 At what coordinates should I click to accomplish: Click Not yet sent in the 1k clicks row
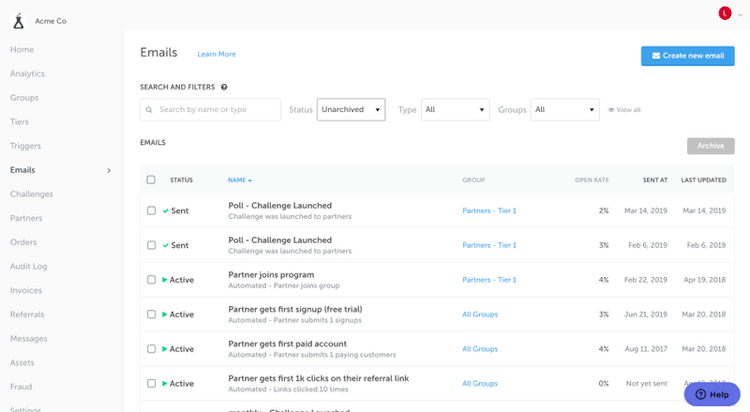(x=646, y=384)
